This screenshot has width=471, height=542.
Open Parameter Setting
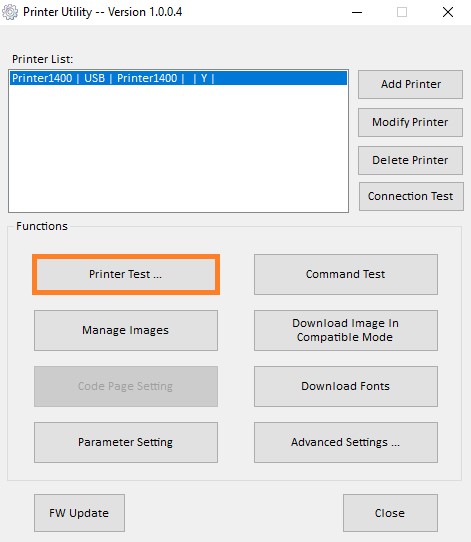tap(126, 442)
